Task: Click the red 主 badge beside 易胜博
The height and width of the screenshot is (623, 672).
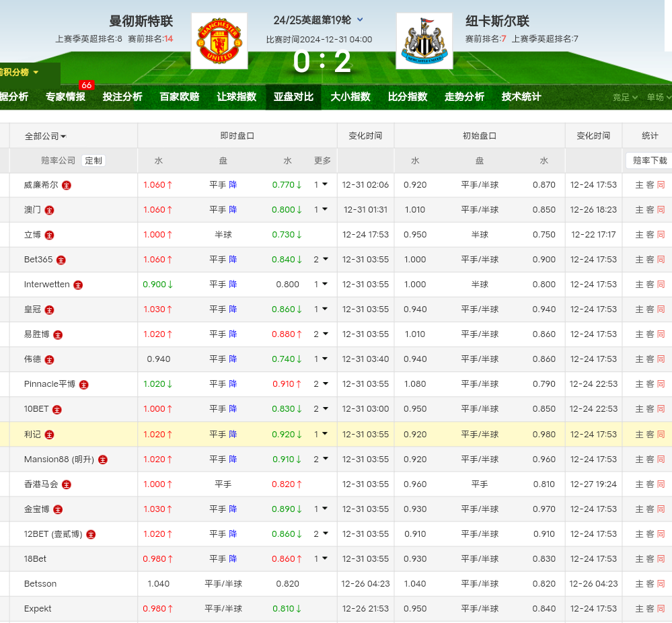Action: pyautogui.click(x=58, y=334)
